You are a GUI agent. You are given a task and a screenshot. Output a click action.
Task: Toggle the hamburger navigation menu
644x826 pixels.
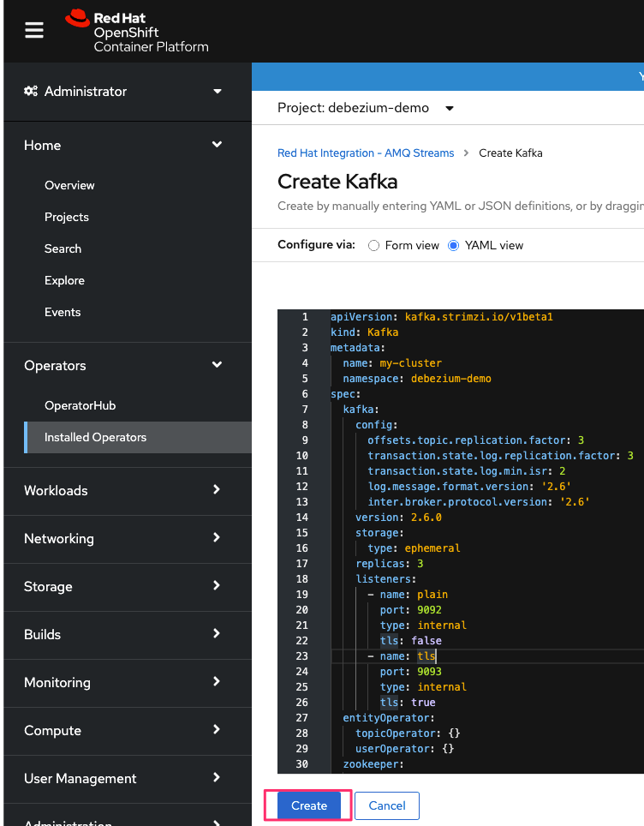pyautogui.click(x=34, y=30)
